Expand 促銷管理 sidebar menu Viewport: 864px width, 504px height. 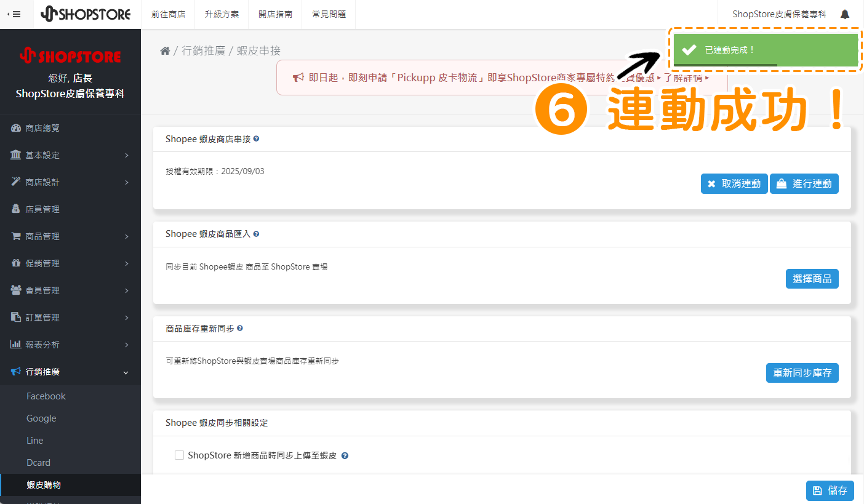click(x=70, y=263)
